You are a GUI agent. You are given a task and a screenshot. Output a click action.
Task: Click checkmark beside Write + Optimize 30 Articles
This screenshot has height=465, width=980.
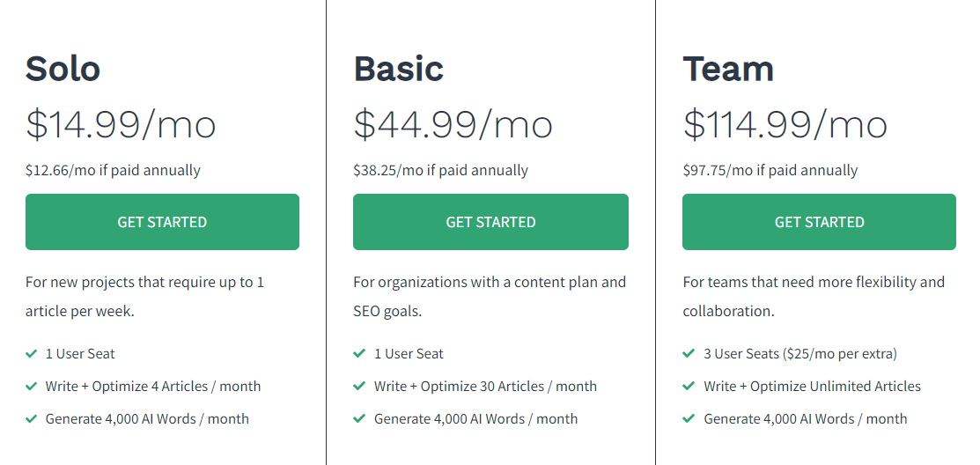tap(359, 387)
